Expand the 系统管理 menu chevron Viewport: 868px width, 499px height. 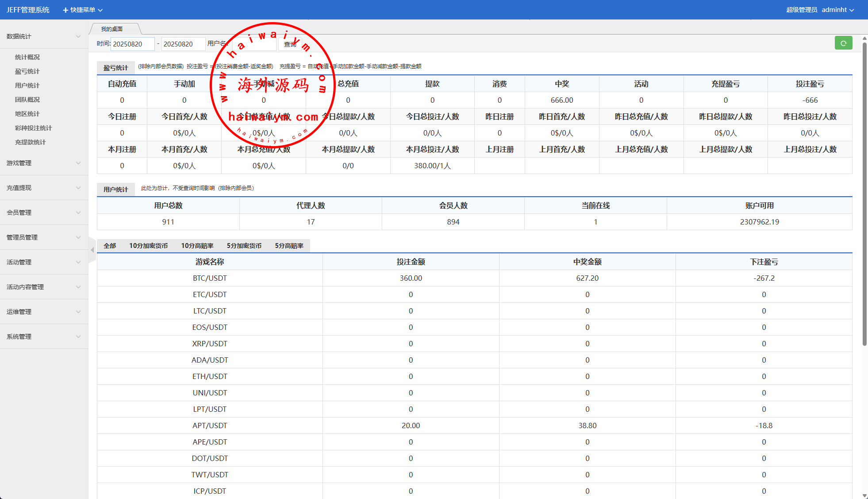(78, 337)
